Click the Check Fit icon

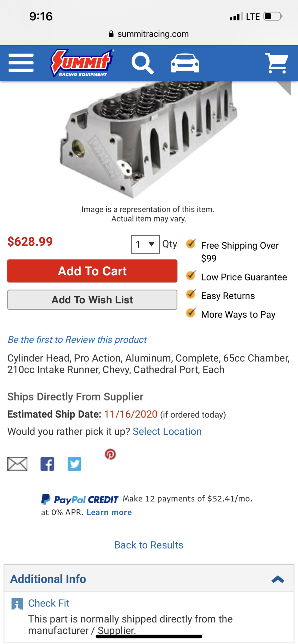tap(17, 604)
